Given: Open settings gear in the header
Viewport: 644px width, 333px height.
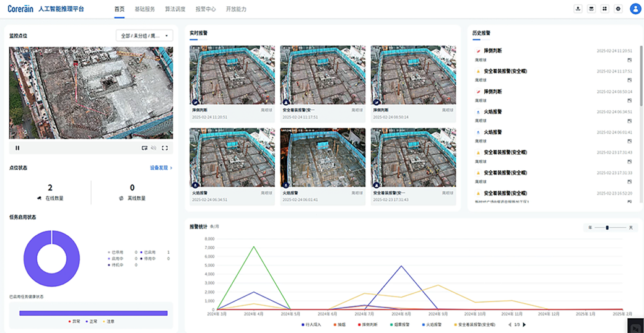Looking at the screenshot, I should coord(617,9).
